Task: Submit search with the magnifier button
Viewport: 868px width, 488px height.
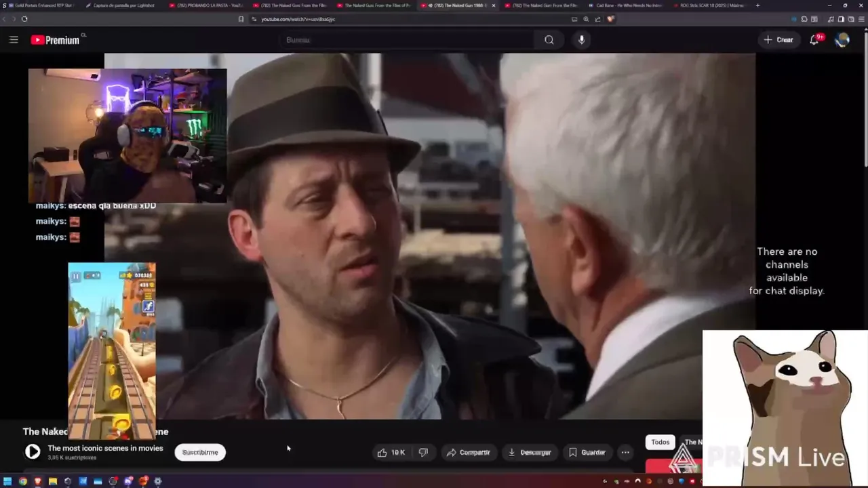Action: pyautogui.click(x=549, y=40)
